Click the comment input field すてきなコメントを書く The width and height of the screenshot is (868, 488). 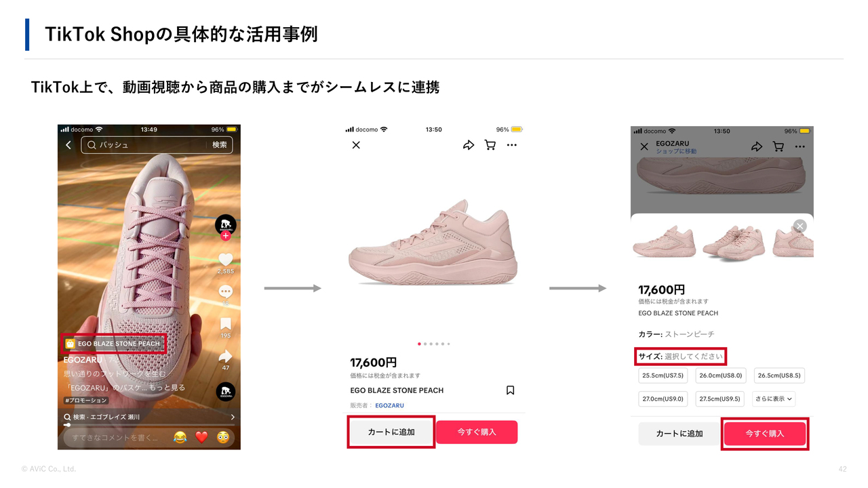pos(115,437)
